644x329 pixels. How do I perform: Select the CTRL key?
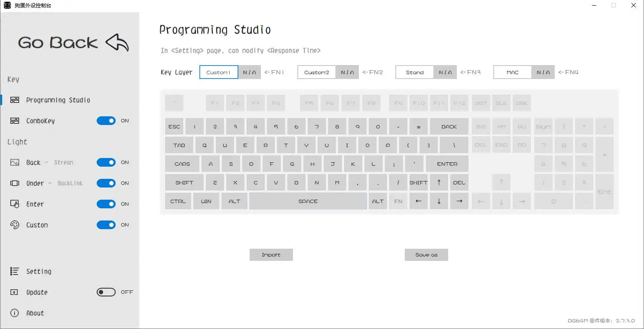pos(178,201)
